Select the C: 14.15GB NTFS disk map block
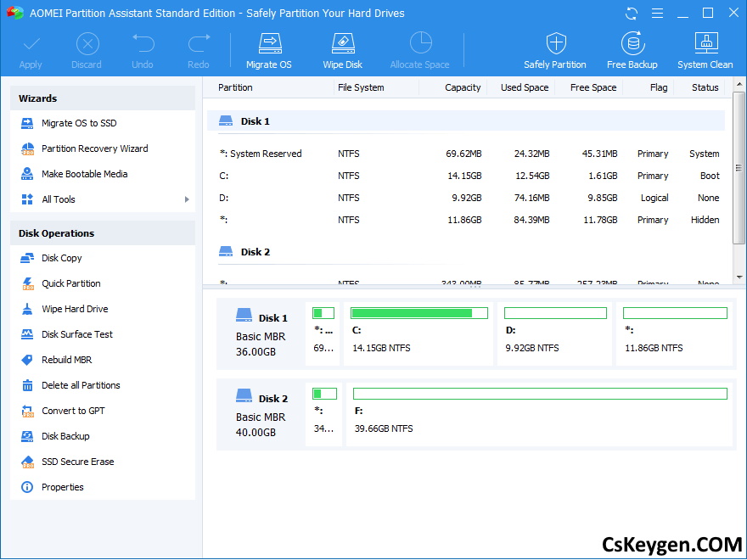The image size is (747, 560). click(418, 333)
